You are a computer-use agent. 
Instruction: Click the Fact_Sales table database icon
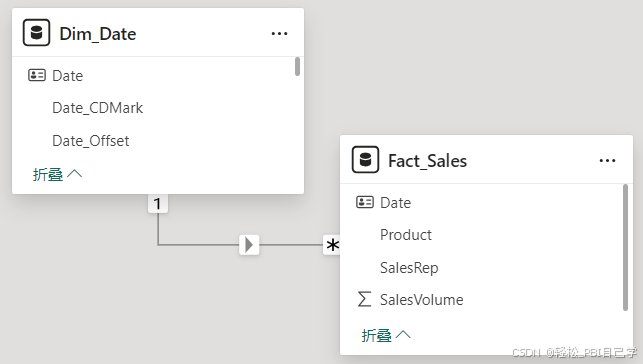click(x=365, y=159)
